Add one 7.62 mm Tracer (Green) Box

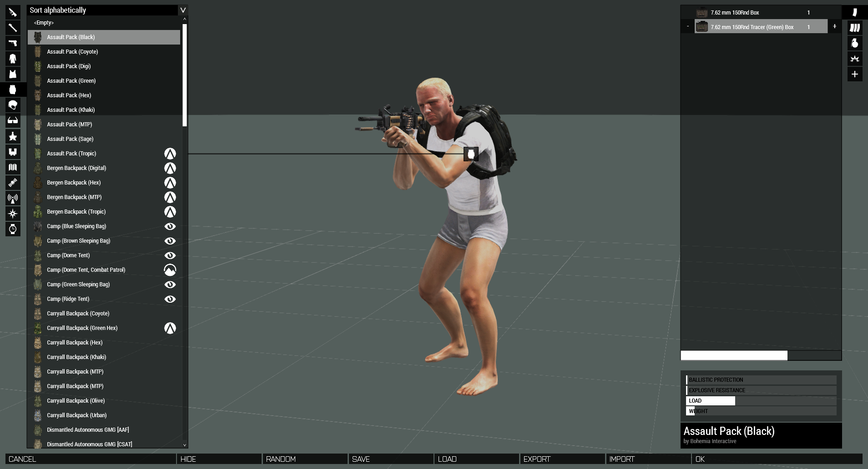(x=834, y=26)
